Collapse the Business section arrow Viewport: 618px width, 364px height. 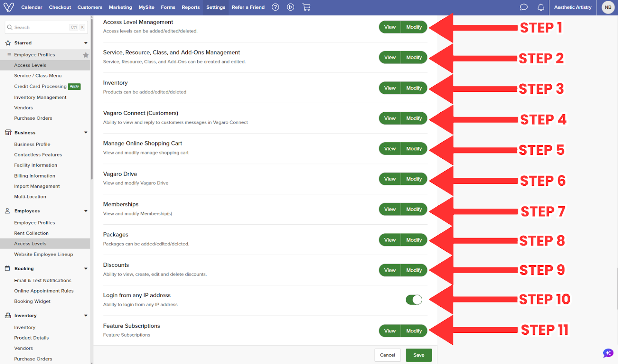point(86,132)
